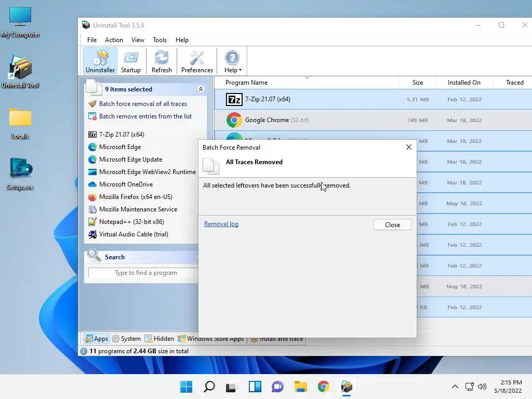Open the Locals folder on the desktop

[20, 124]
